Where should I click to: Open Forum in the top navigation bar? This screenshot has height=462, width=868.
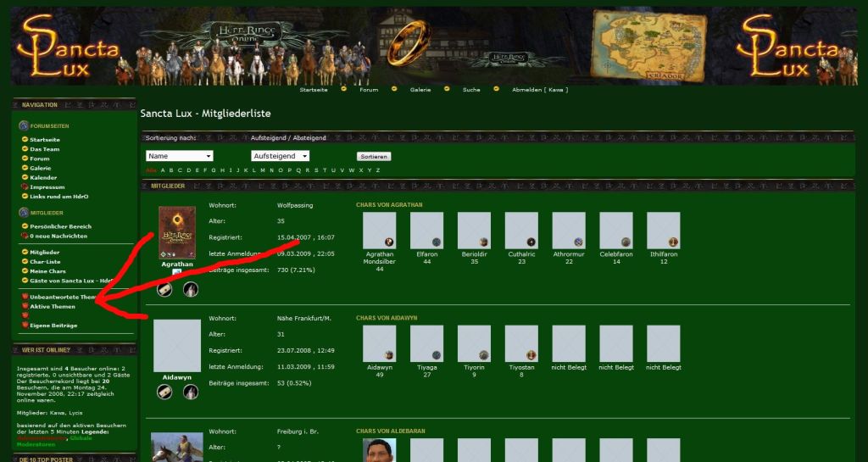[x=369, y=90]
